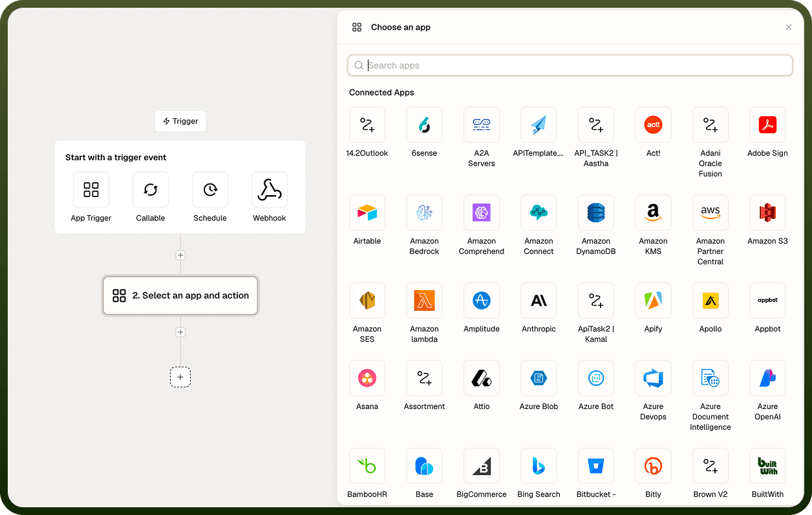
Task: Select the Attio app icon
Action: tap(482, 378)
